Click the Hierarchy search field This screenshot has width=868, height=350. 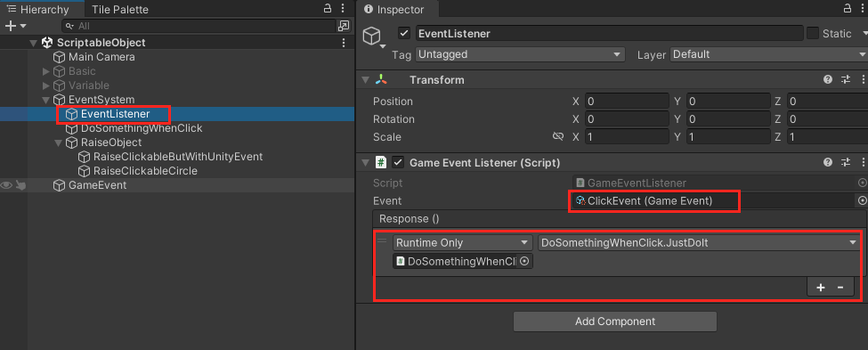199,26
